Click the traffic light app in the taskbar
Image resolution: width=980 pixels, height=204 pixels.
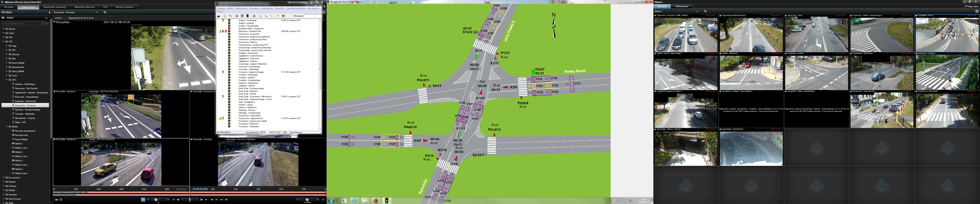tap(387, 201)
